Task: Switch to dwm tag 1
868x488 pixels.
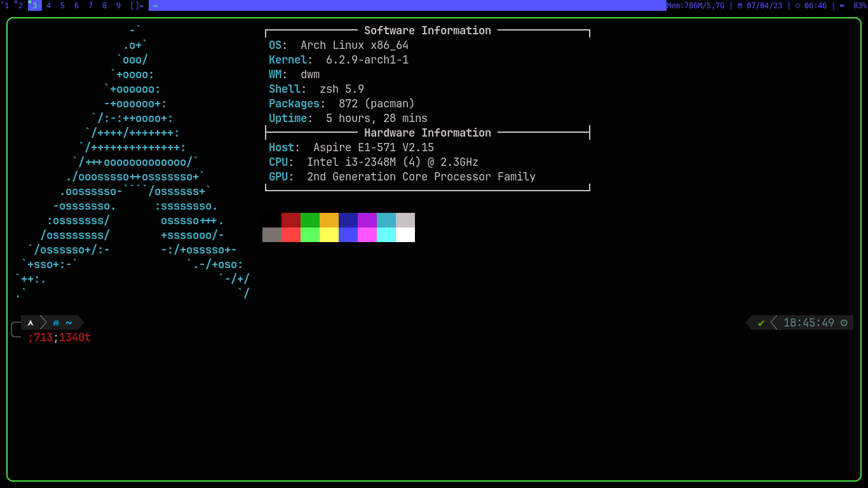Action: (6, 5)
